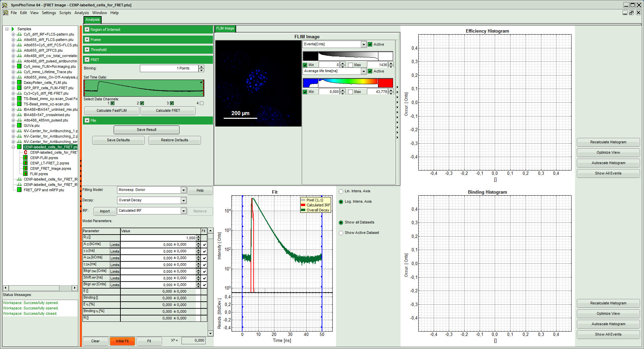Viewport: 644px width, 349px height.
Task: Enable data channel 4 checkbox
Action: pos(202,103)
